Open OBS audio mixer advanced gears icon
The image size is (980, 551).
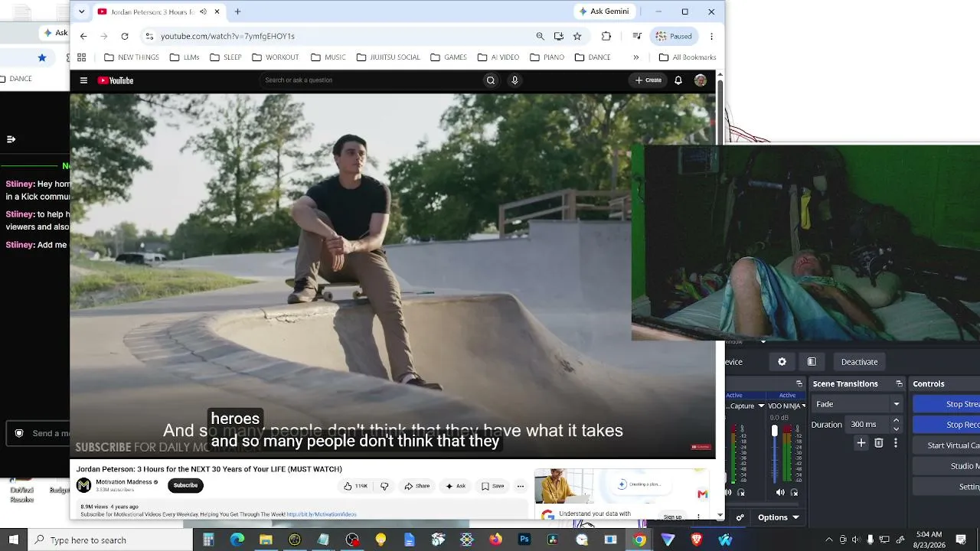pyautogui.click(x=740, y=517)
